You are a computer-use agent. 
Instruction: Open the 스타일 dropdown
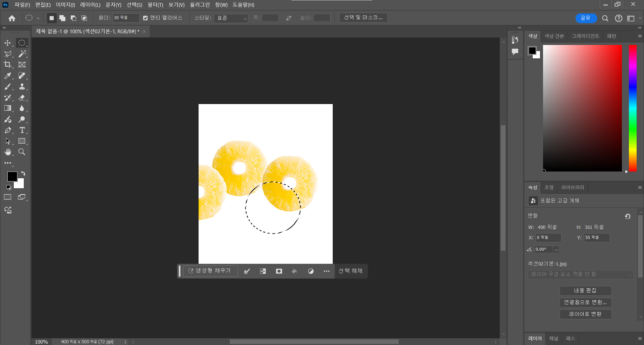coord(231,18)
